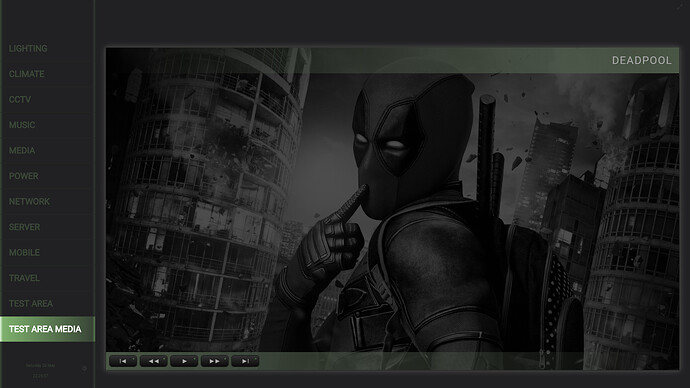Image resolution: width=690 pixels, height=388 pixels.
Task: Select the Test Area item
Action: tap(47, 304)
